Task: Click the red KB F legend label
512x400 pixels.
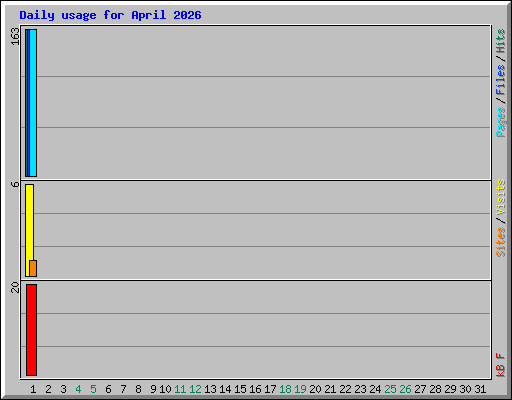Action: 501,365
